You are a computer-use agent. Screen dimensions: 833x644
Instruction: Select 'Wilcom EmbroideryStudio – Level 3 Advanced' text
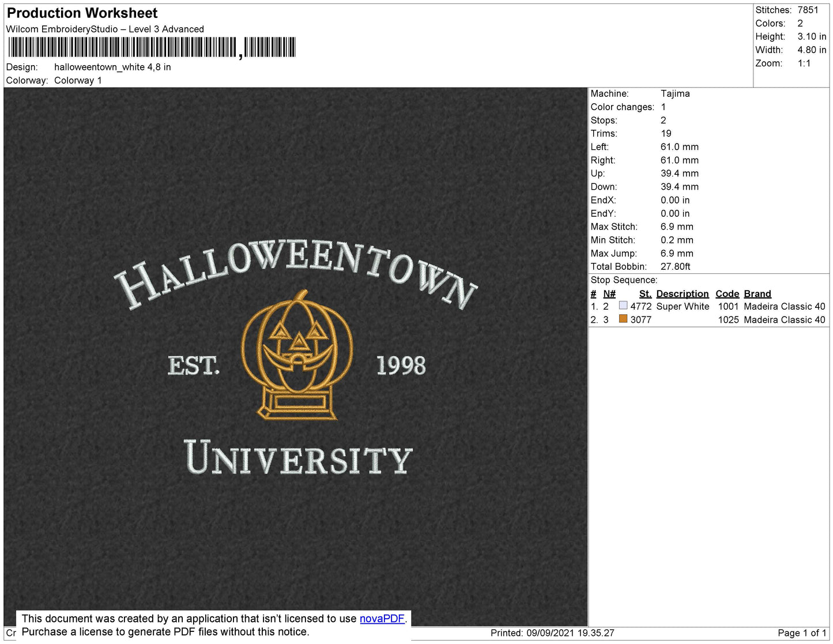pos(105,29)
